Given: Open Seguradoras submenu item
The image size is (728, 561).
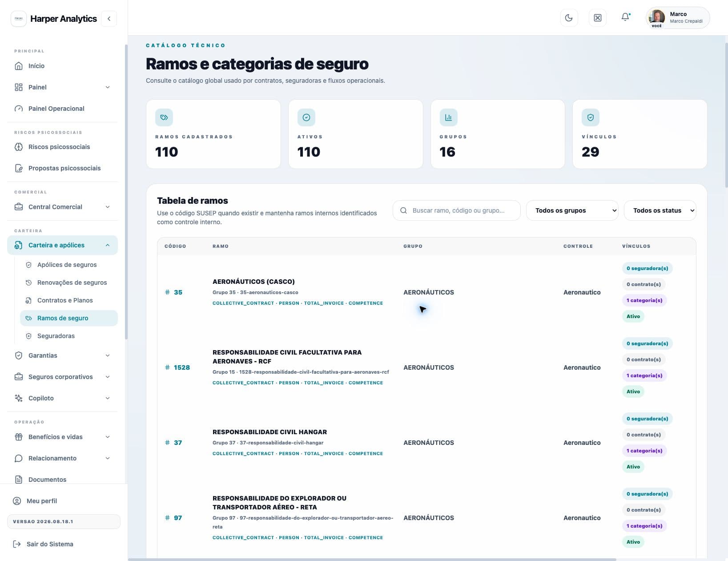Looking at the screenshot, I should 69,336.
